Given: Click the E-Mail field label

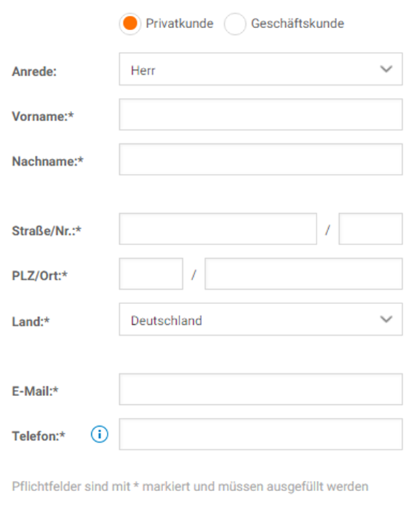Looking at the screenshot, I should pos(35,391).
